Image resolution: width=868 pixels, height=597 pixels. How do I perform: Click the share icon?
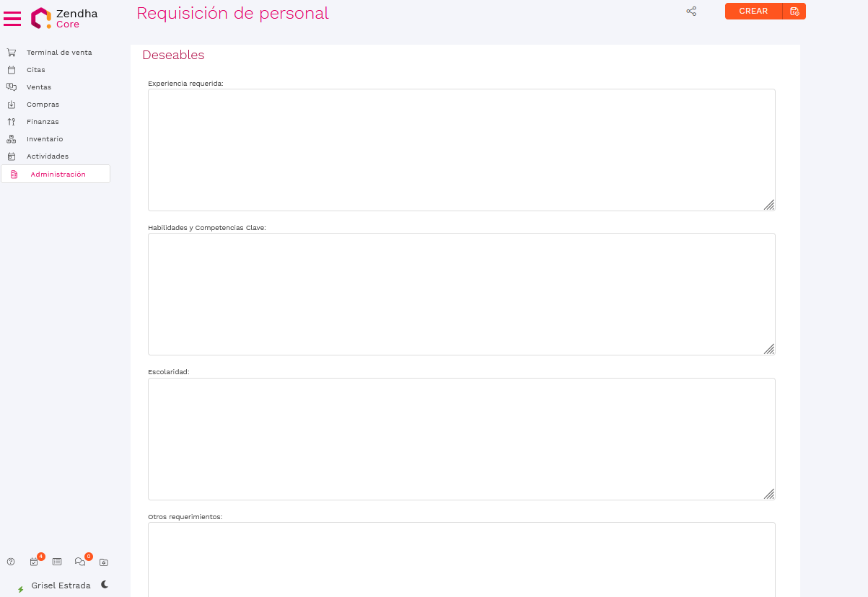691,12
